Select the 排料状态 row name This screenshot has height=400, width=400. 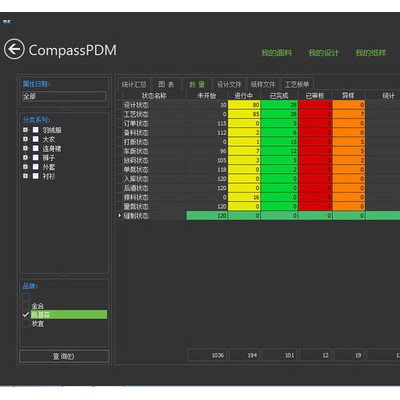coord(136,197)
